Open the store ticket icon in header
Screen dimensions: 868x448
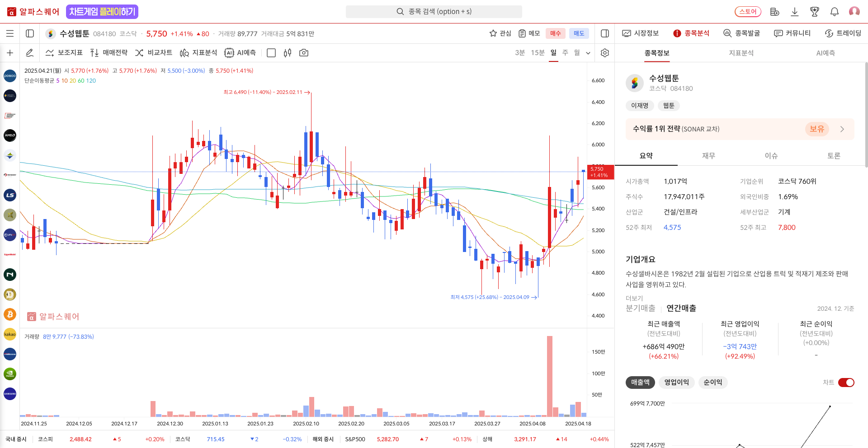(x=774, y=12)
